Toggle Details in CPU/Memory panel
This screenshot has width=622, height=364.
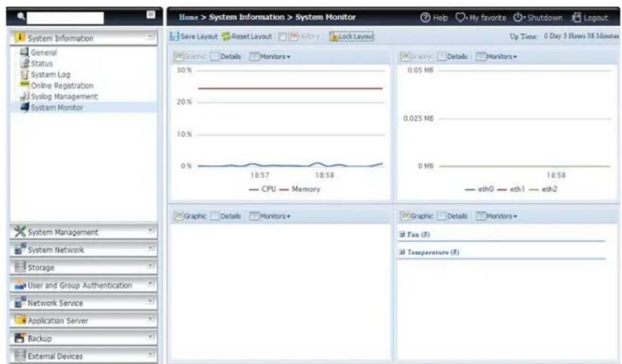click(226, 56)
